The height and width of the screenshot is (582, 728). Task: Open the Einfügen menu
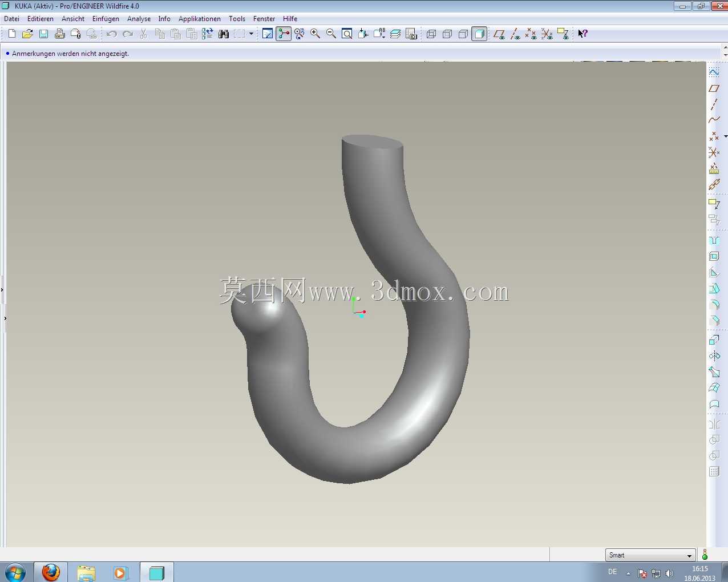click(x=106, y=19)
